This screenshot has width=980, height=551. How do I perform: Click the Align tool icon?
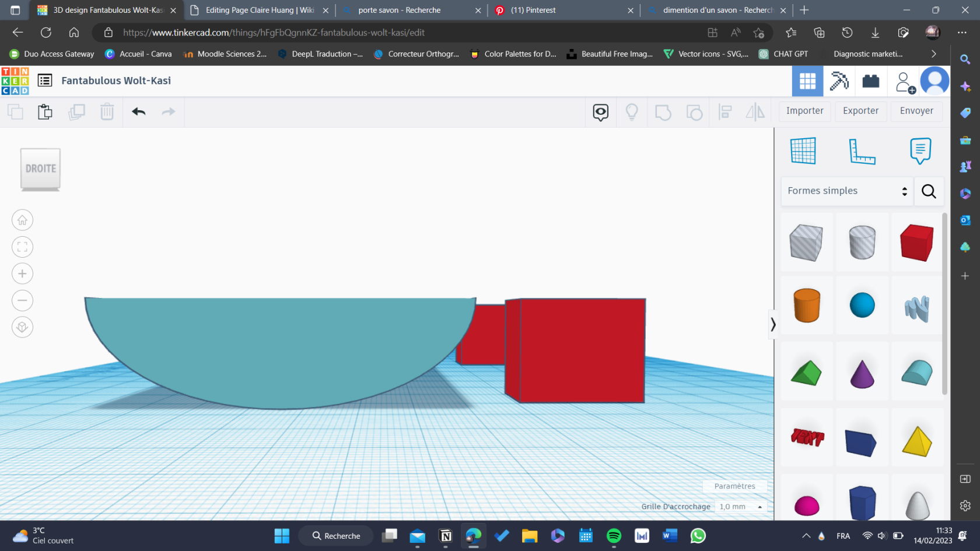coord(725,112)
